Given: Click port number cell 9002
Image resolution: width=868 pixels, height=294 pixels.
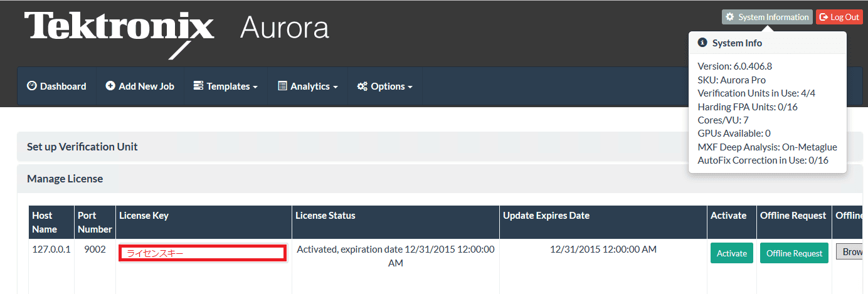Looking at the screenshot, I should (95, 249).
